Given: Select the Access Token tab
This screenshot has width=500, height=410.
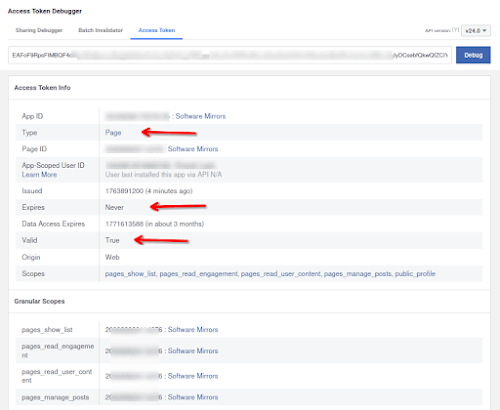Looking at the screenshot, I should [x=157, y=30].
